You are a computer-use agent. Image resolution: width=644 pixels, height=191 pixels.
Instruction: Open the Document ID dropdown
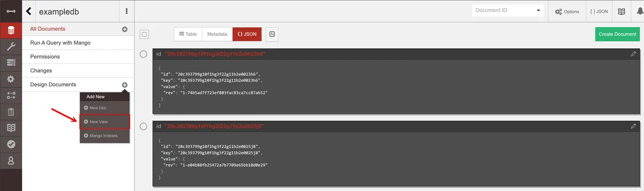click(508, 11)
